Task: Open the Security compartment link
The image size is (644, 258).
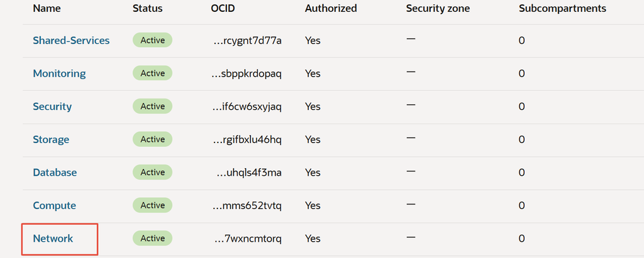Action: (x=52, y=107)
